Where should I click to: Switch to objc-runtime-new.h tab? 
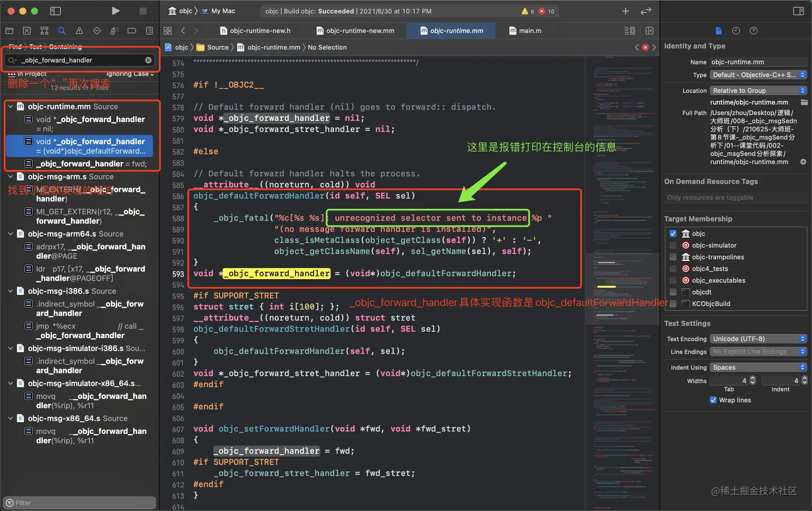point(255,31)
